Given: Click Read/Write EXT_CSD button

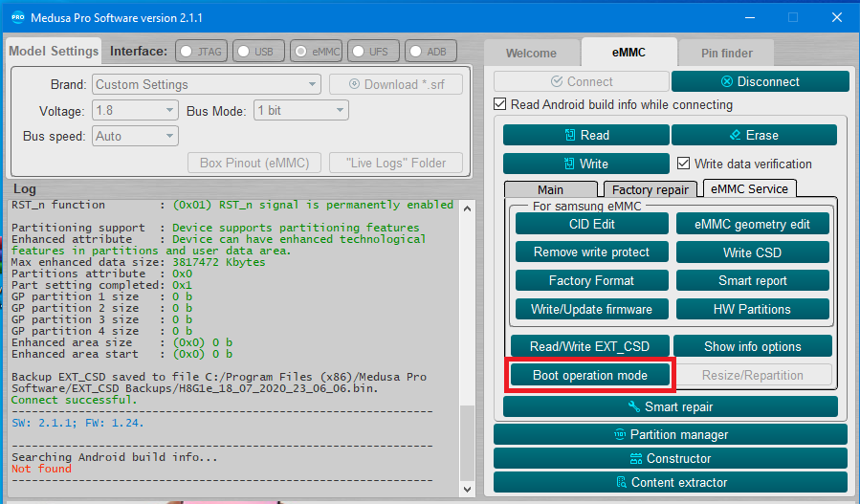Looking at the screenshot, I should [589, 346].
